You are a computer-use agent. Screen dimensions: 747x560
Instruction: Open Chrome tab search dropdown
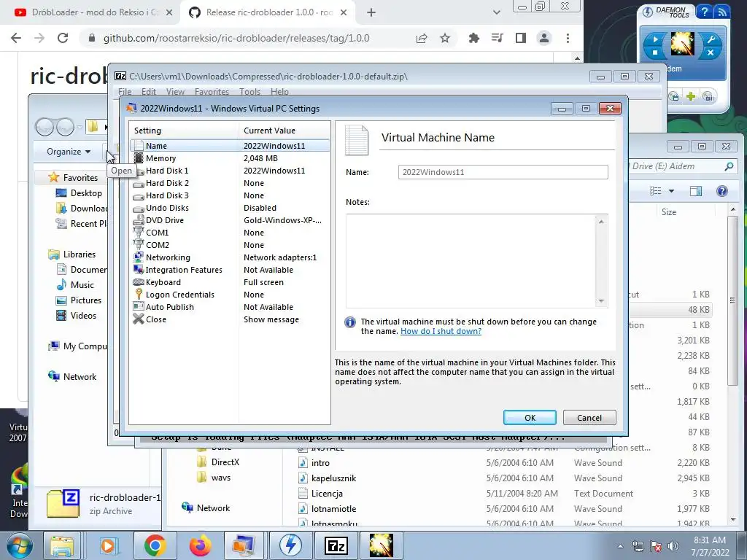click(496, 13)
